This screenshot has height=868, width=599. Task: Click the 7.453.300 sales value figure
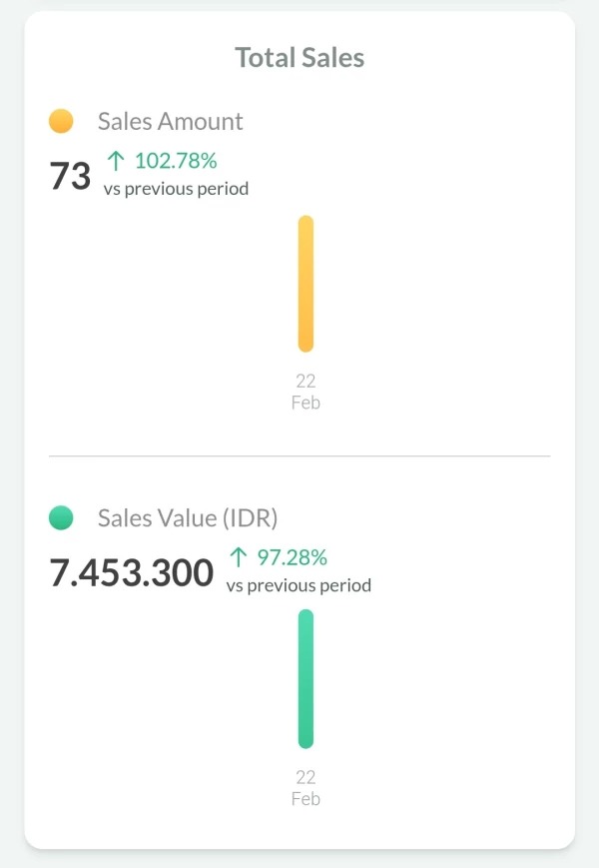click(x=132, y=573)
